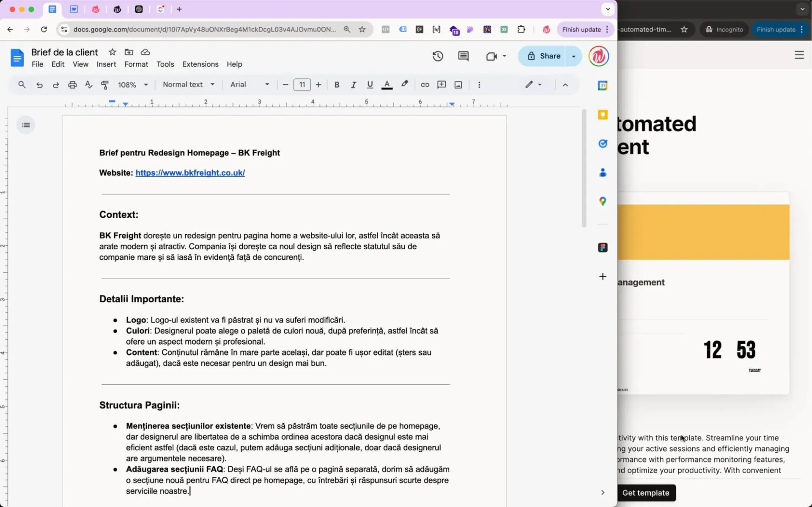Click the Docs browser address bar

coord(205,29)
